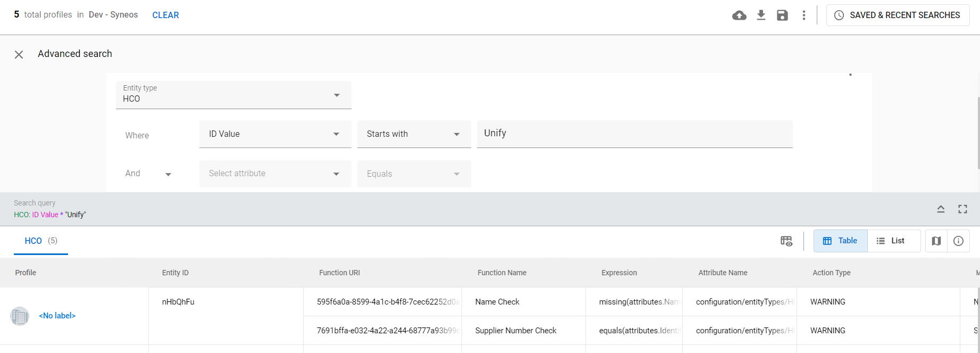The width and height of the screenshot is (980, 353).
Task: Switch to Table view
Action: click(840, 241)
